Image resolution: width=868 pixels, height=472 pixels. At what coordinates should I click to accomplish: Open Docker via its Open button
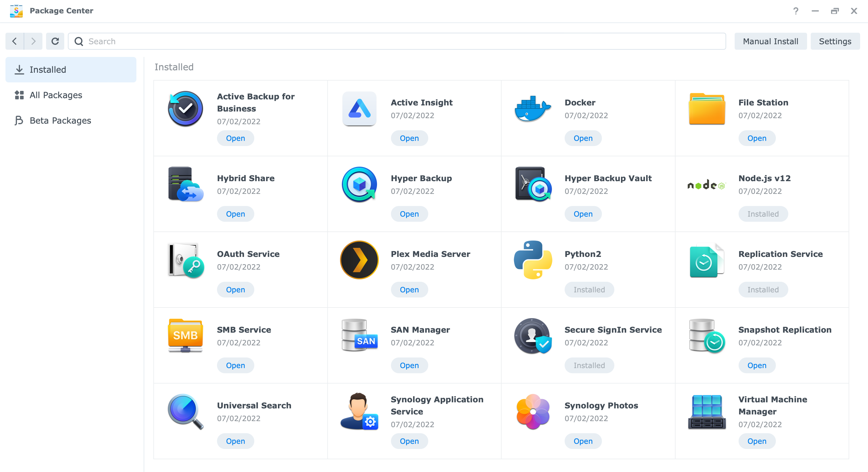583,138
